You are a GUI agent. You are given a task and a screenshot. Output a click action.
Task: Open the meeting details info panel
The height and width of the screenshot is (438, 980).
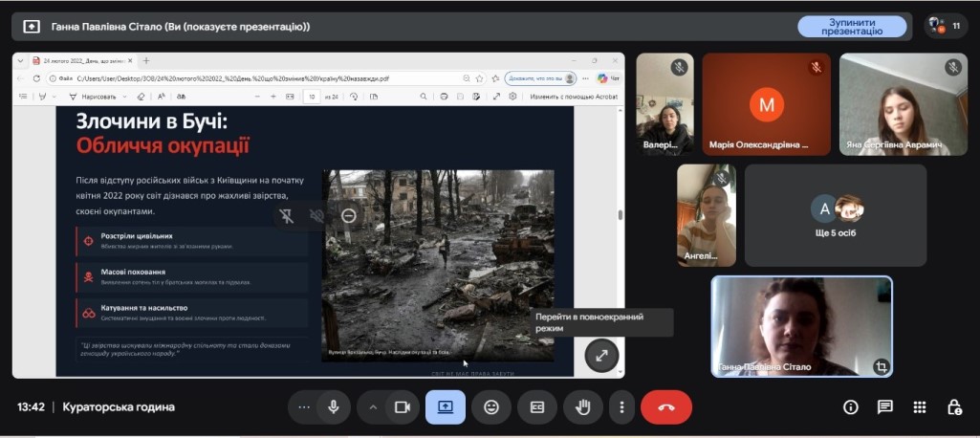(x=850, y=407)
